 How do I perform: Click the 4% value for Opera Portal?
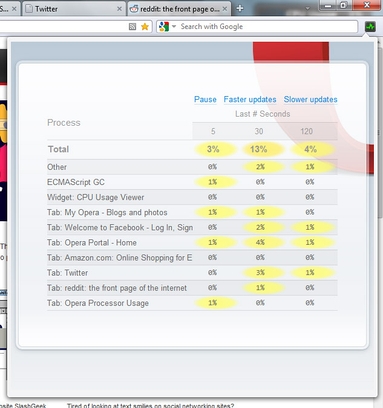pyautogui.click(x=260, y=242)
